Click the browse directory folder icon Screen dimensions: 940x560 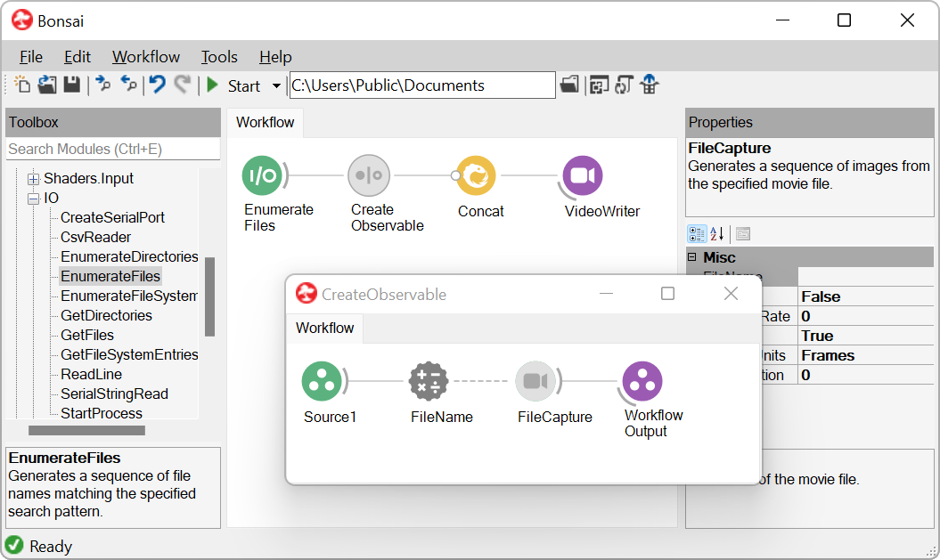click(x=569, y=85)
